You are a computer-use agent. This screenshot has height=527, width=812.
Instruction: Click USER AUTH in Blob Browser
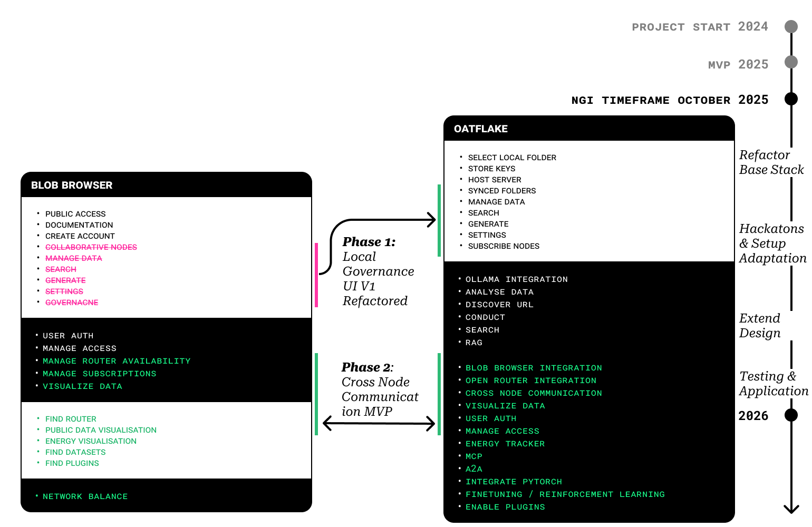tap(68, 336)
